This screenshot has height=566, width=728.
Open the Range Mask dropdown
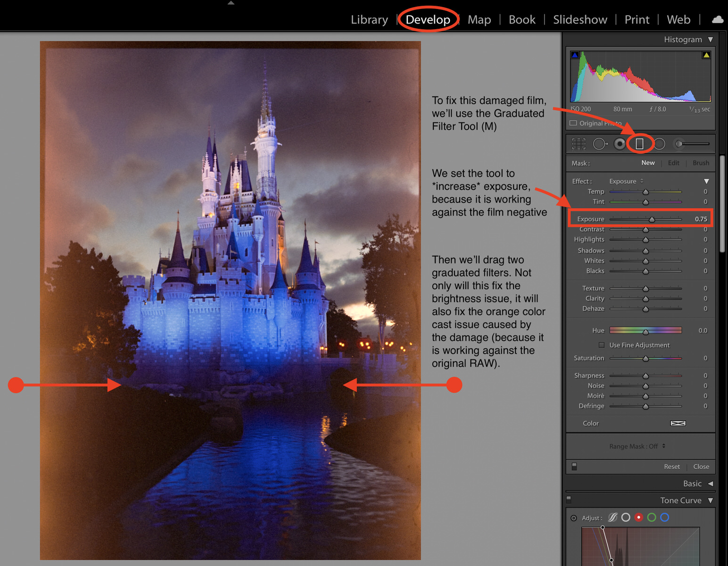(x=637, y=446)
